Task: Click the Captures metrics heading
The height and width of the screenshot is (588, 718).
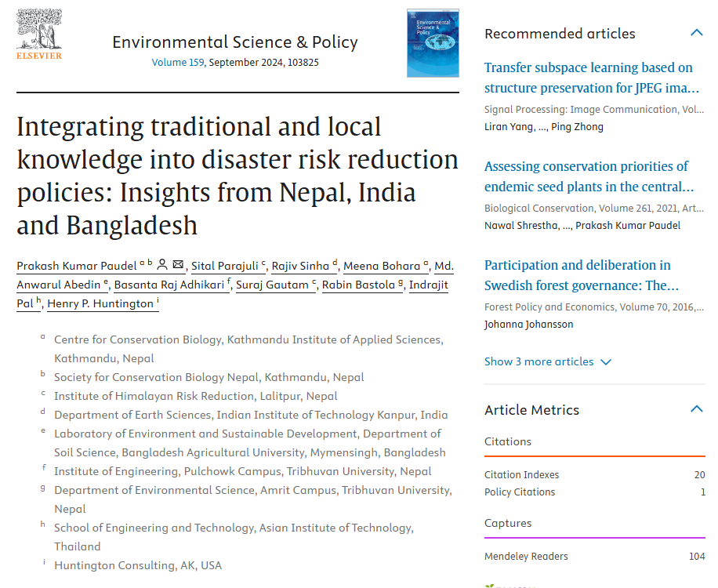Action: tap(508, 523)
